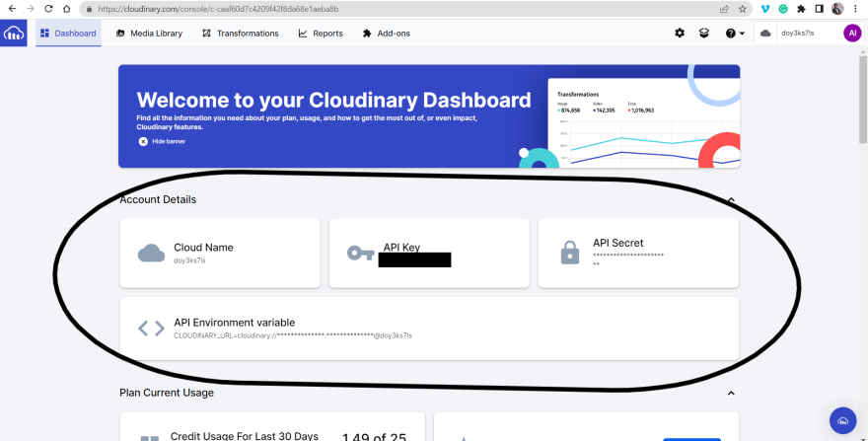The image size is (868, 441).
Task: Click the Vimeo extension icon
Action: point(765,9)
